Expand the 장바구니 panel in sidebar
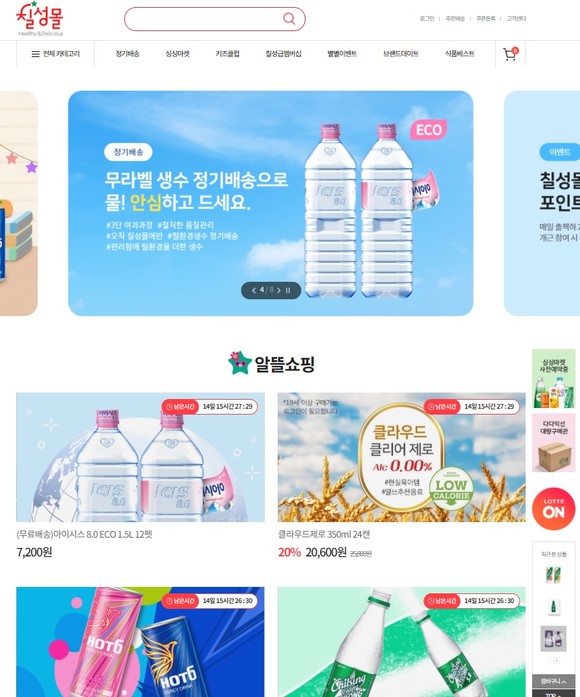The width and height of the screenshot is (580, 697). pos(553,681)
